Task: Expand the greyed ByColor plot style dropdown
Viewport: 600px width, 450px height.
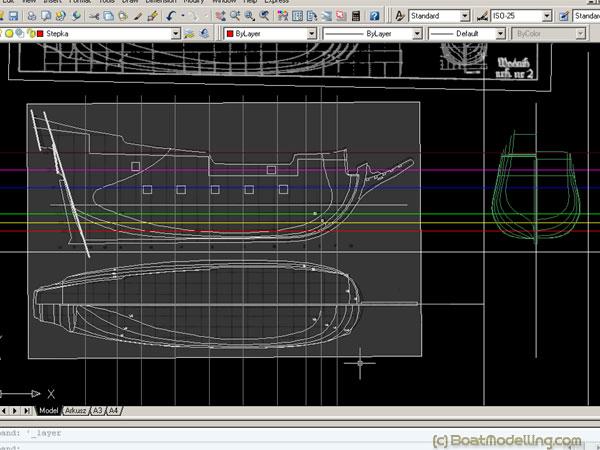Action: [x=580, y=34]
